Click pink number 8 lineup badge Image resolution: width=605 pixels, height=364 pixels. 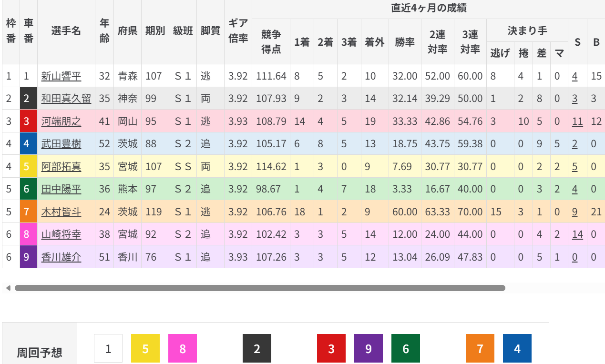tap(183, 349)
